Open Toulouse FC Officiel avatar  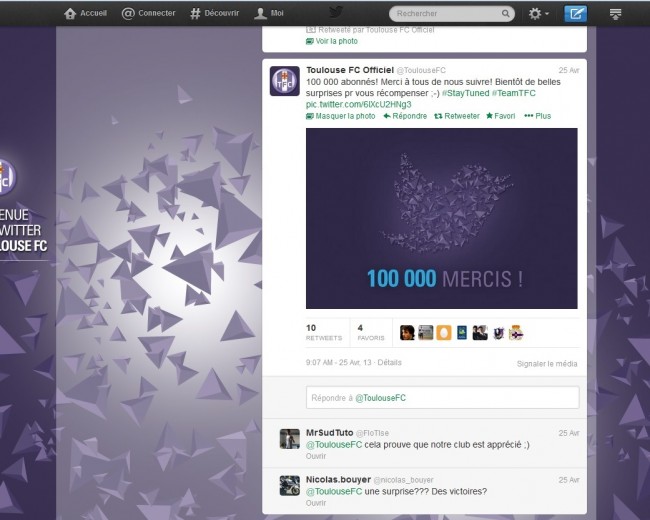(285, 81)
